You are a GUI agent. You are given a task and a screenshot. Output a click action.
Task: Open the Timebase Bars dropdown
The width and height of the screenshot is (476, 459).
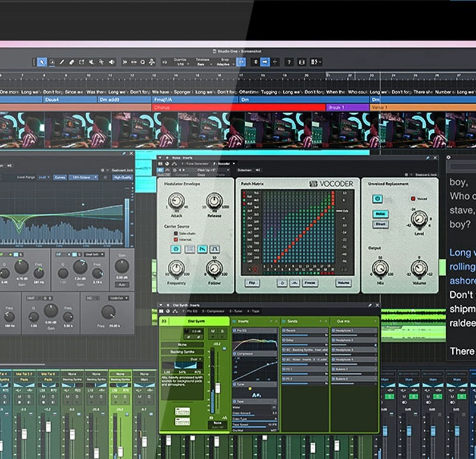[202, 64]
